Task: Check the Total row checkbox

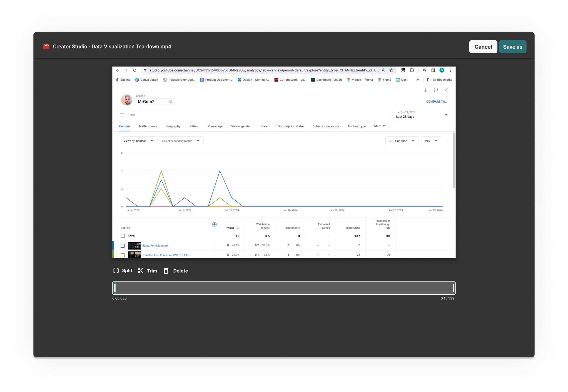Action: point(123,236)
